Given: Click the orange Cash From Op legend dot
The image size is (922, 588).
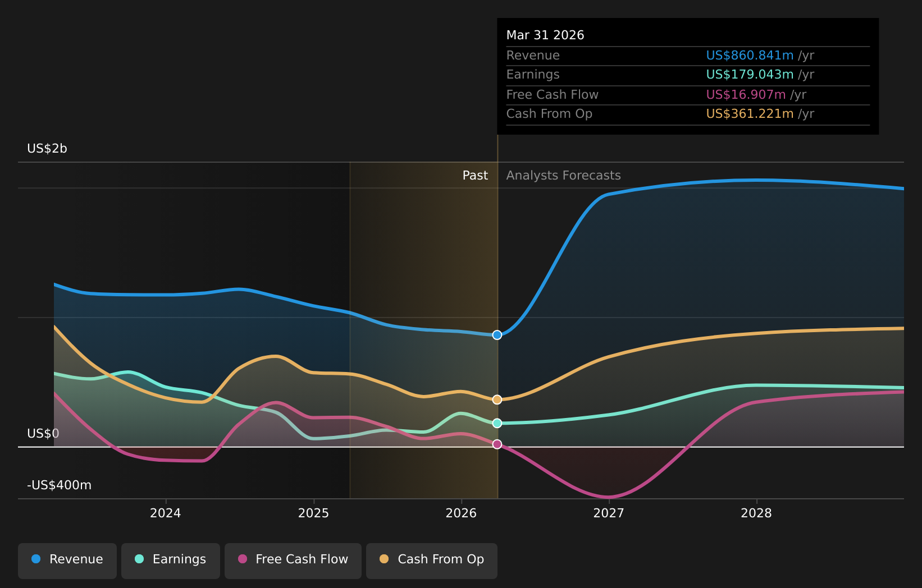Looking at the screenshot, I should [384, 559].
